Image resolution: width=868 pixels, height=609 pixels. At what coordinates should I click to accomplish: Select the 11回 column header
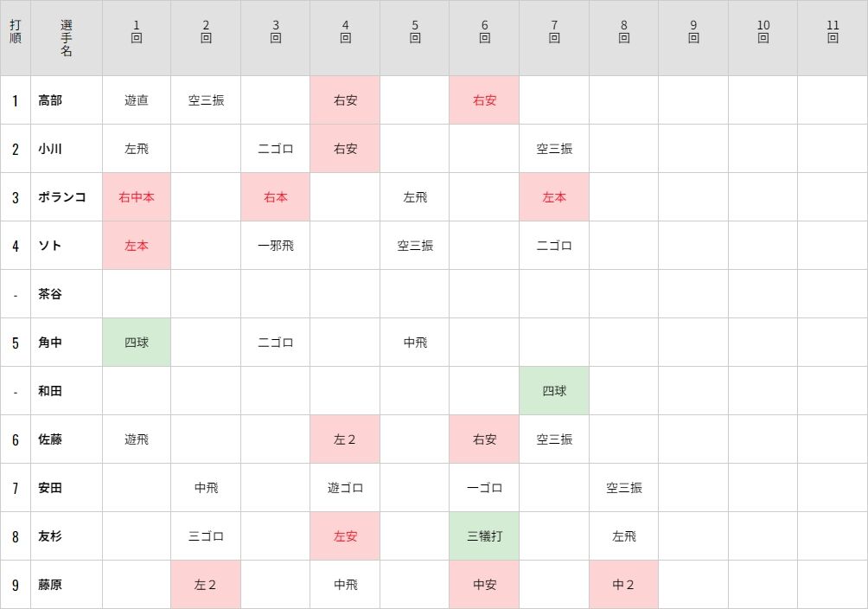pos(833,38)
